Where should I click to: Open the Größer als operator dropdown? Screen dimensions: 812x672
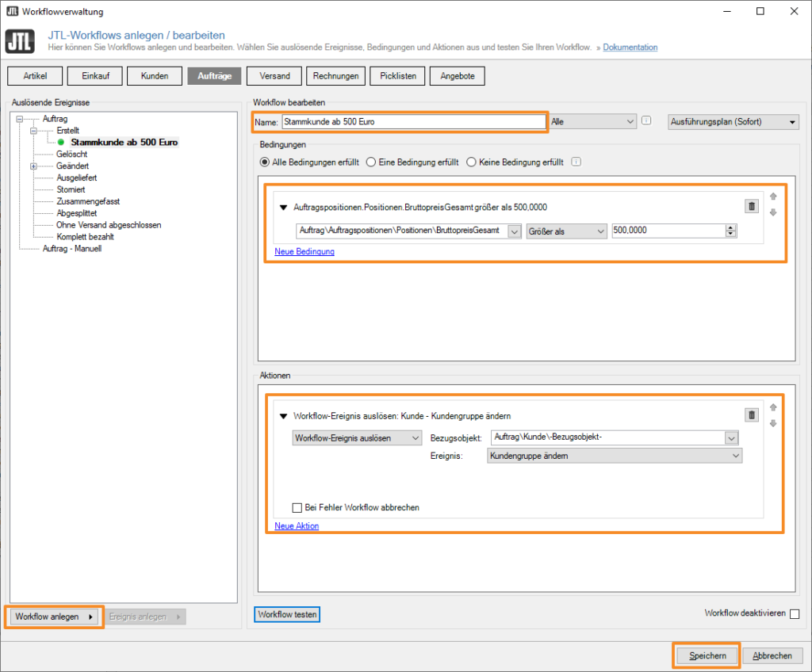point(566,231)
